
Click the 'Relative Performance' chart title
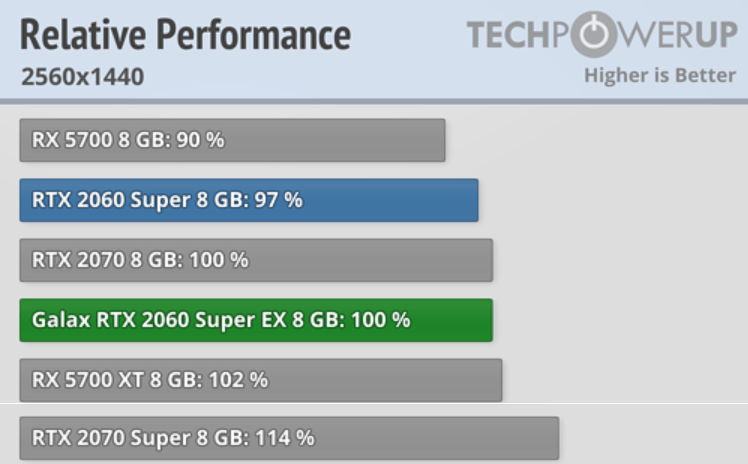(x=185, y=35)
